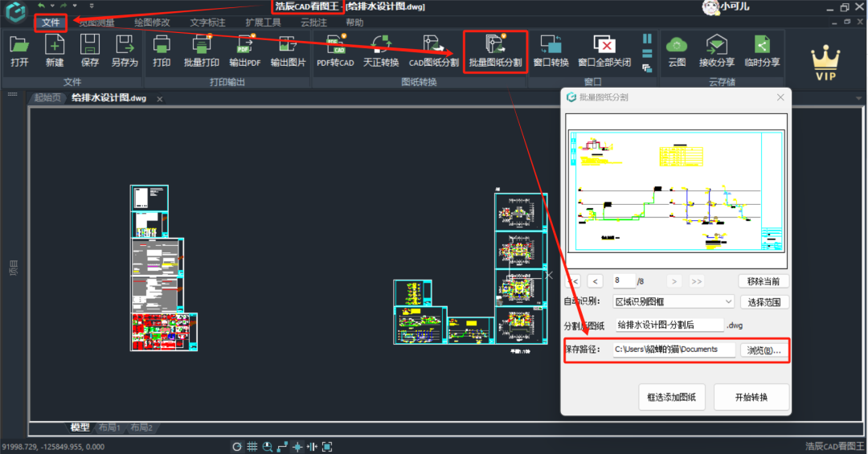Viewport: 868px width, 454px height.
Task: Switch to the 布局1 layout tab
Action: [x=108, y=427]
